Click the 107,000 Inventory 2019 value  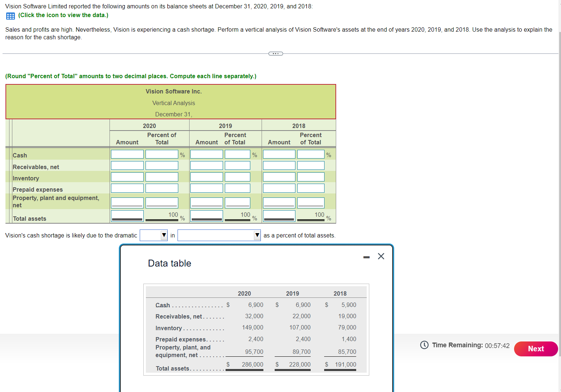point(300,328)
